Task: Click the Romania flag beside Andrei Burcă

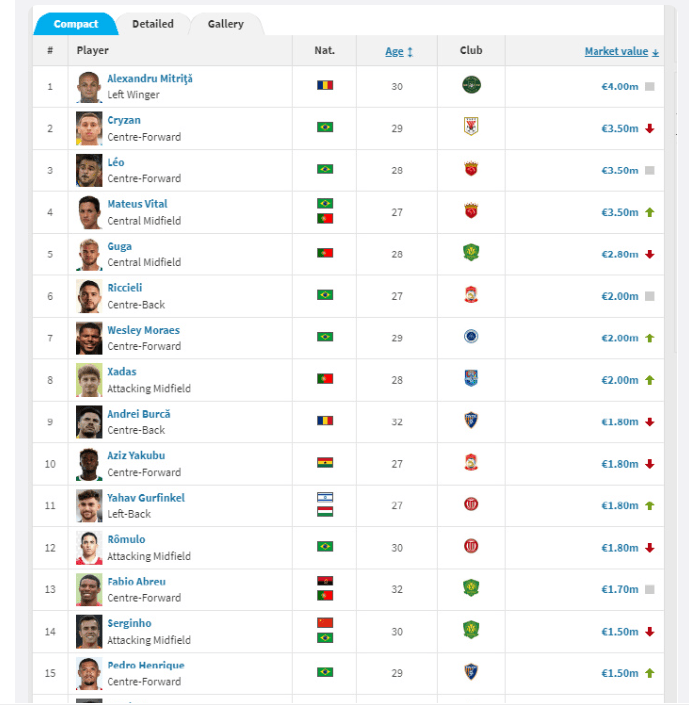Action: [324, 421]
